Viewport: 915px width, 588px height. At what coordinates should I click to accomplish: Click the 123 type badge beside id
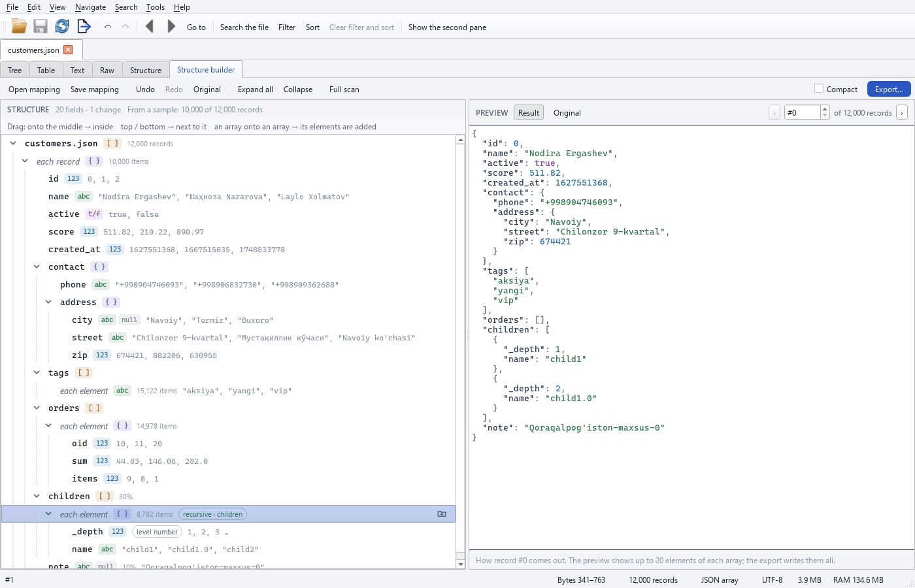pyautogui.click(x=73, y=178)
